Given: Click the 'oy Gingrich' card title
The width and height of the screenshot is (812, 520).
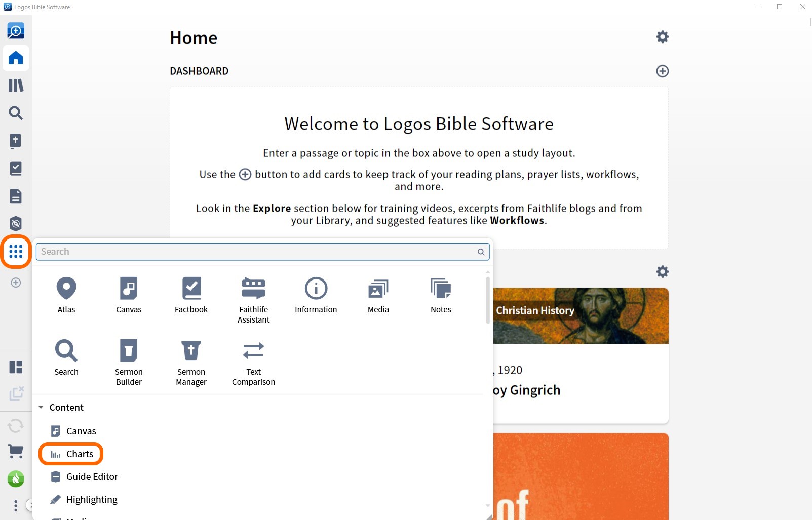Looking at the screenshot, I should point(527,390).
